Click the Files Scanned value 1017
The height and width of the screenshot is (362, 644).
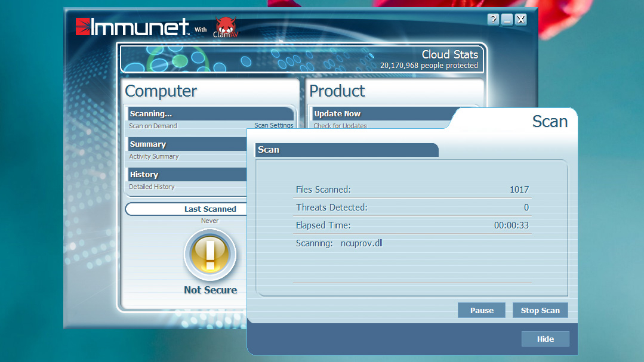click(x=519, y=190)
